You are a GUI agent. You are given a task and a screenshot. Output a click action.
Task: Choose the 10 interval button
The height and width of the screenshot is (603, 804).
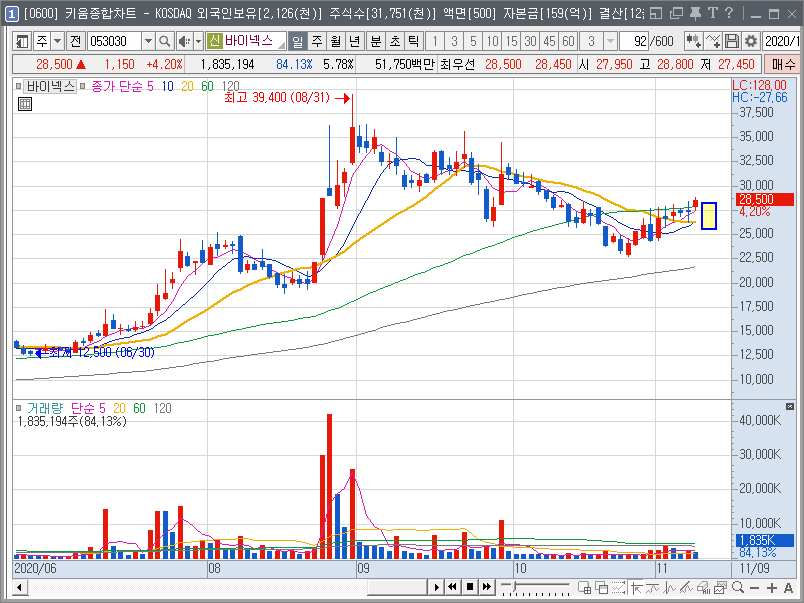click(x=492, y=41)
